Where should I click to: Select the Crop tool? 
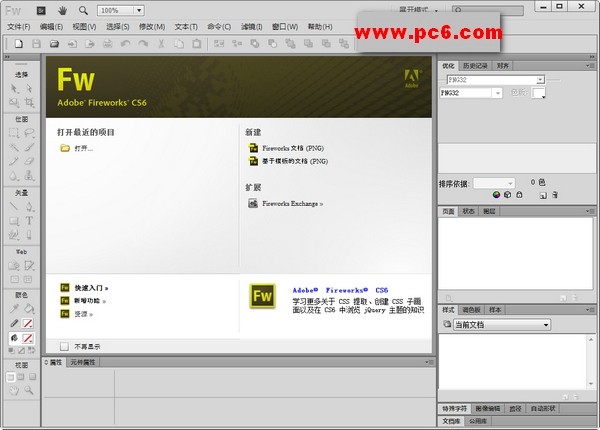pos(29,102)
